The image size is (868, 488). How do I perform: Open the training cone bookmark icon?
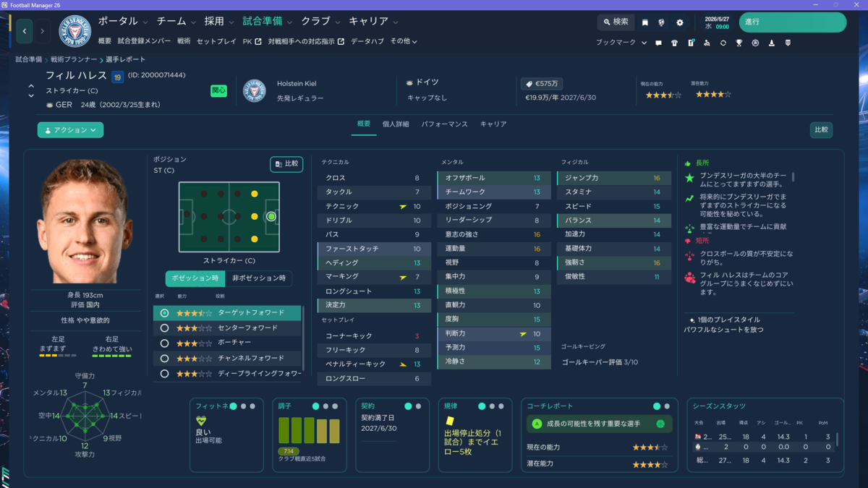tap(771, 43)
